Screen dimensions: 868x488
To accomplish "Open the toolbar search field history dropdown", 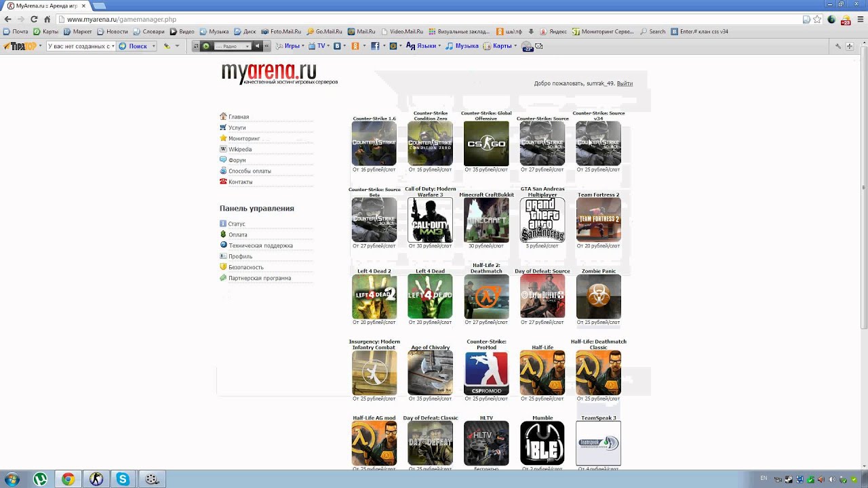I will tap(113, 46).
